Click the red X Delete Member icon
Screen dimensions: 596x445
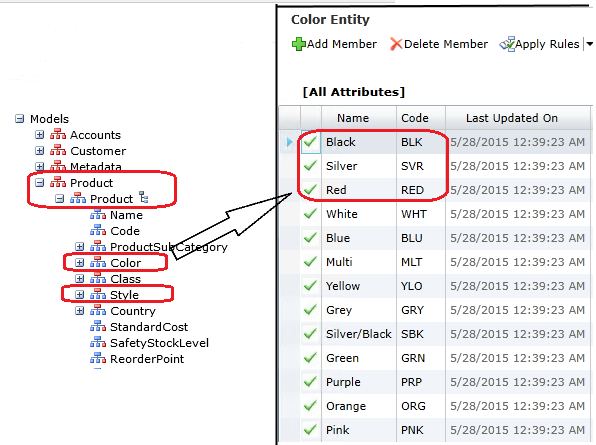pos(396,44)
